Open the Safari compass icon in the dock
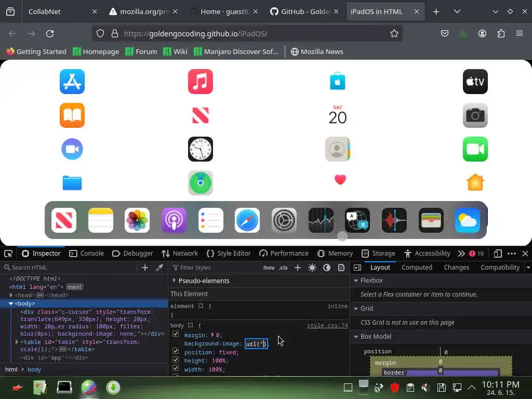The image size is (532, 399). (247, 220)
